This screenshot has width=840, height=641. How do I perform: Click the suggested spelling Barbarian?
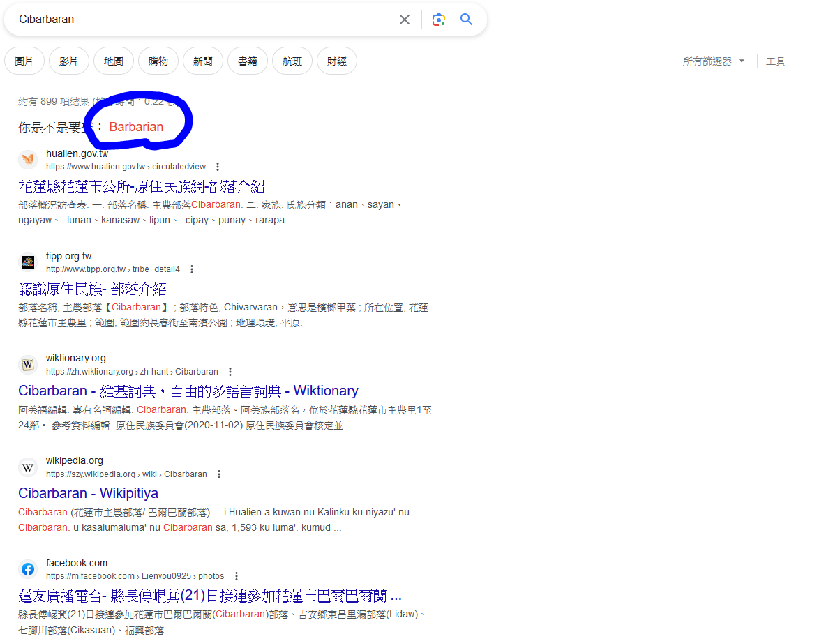136,127
